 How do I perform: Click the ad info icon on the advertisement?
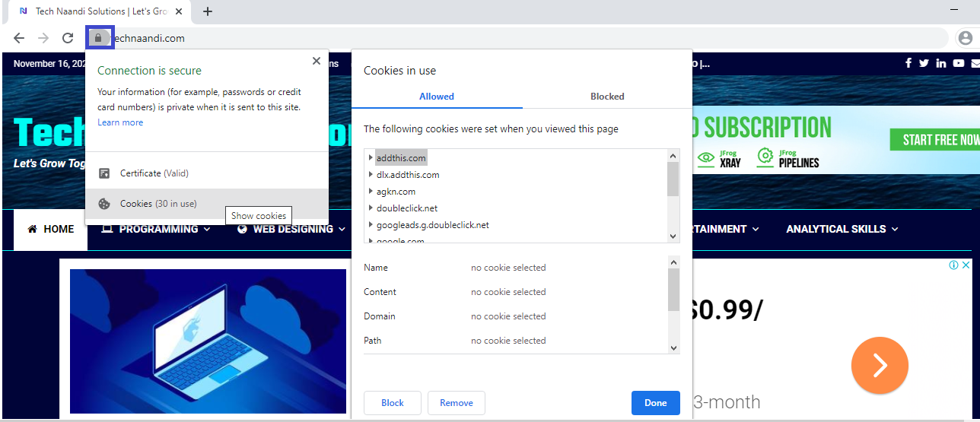point(954,265)
